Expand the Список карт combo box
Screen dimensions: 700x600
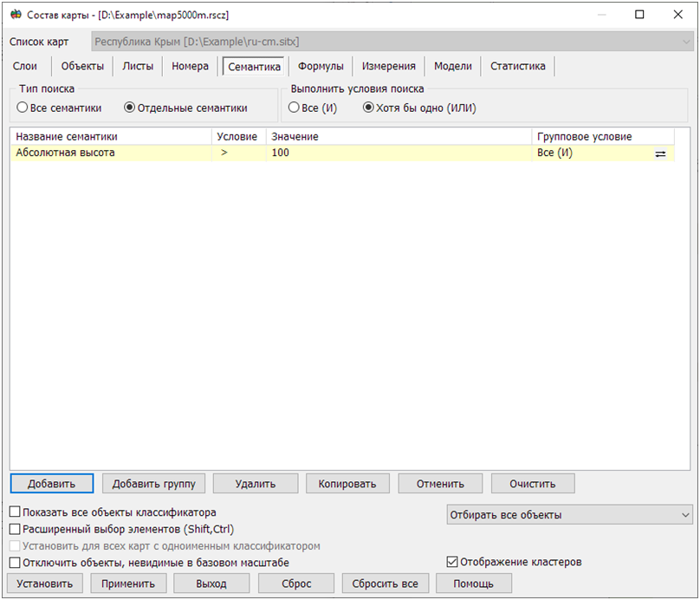(x=687, y=42)
